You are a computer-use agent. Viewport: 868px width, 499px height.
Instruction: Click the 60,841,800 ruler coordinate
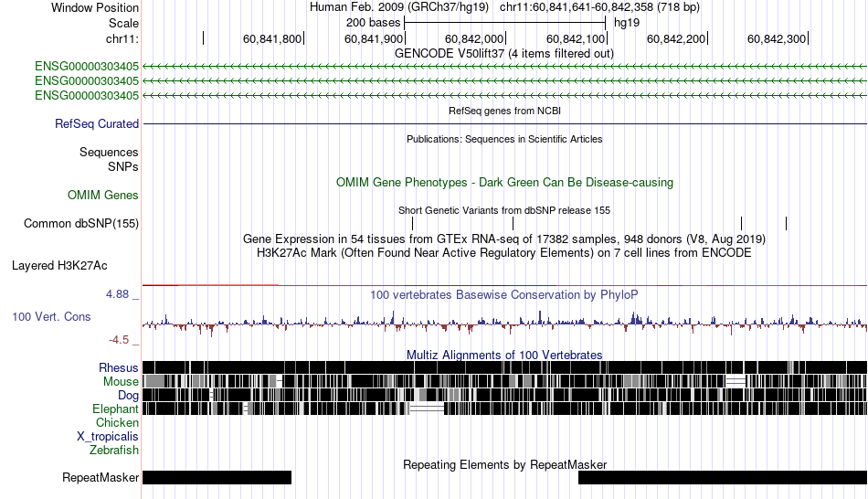pos(272,38)
